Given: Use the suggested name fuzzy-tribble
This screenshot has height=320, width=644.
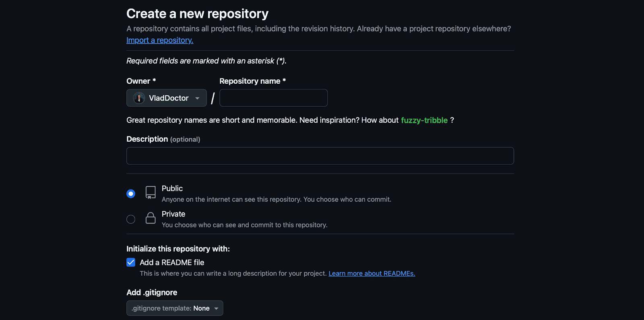Looking at the screenshot, I should click(424, 120).
